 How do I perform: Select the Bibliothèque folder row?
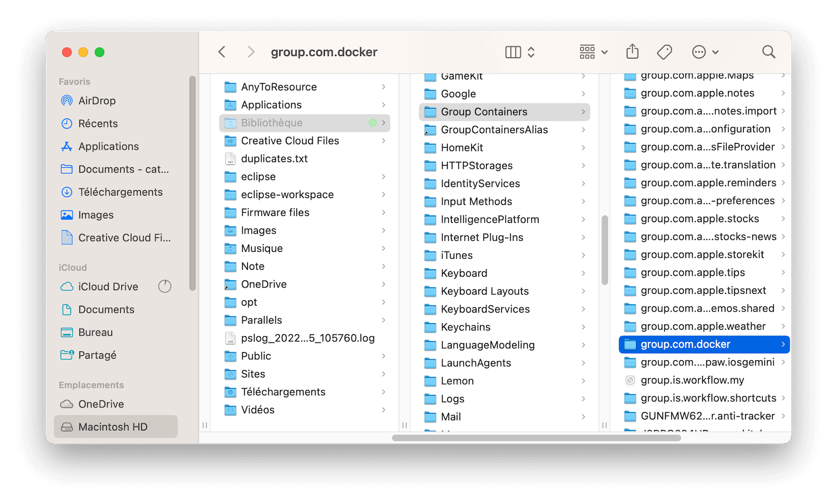(304, 123)
